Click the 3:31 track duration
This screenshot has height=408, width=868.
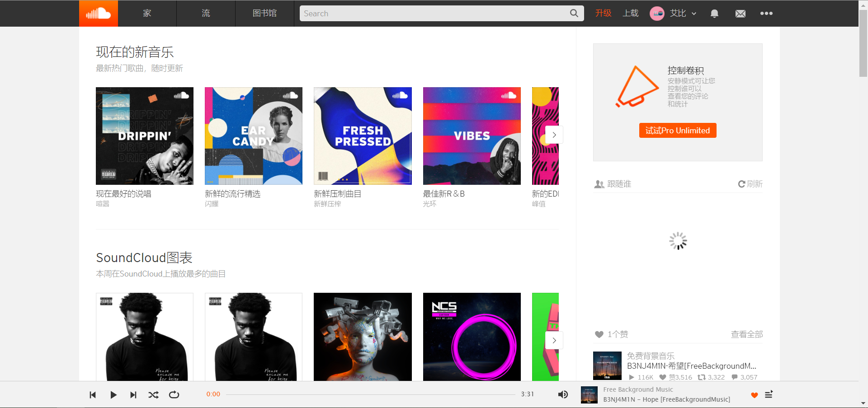[x=527, y=394]
